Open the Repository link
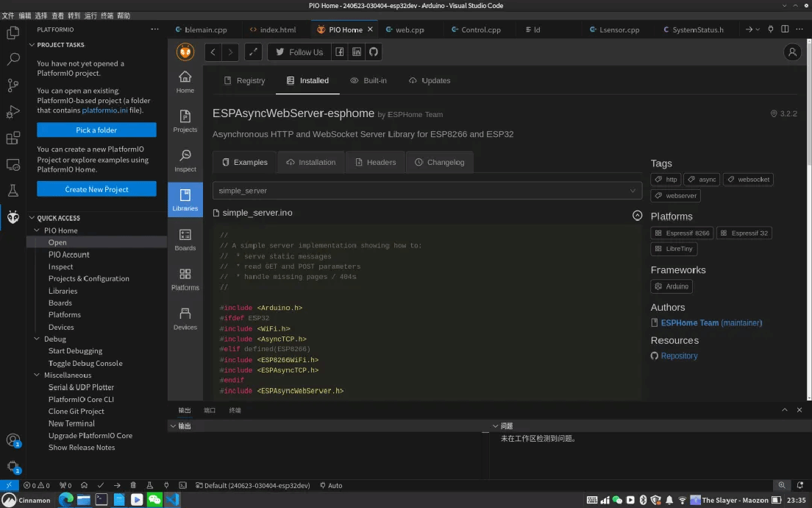 pyautogui.click(x=679, y=356)
